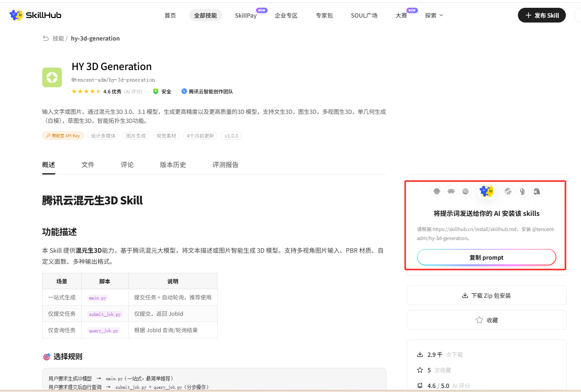Click the main.py script name in the table
Image resolution: width=581 pixels, height=392 pixels.
pyautogui.click(x=98, y=298)
